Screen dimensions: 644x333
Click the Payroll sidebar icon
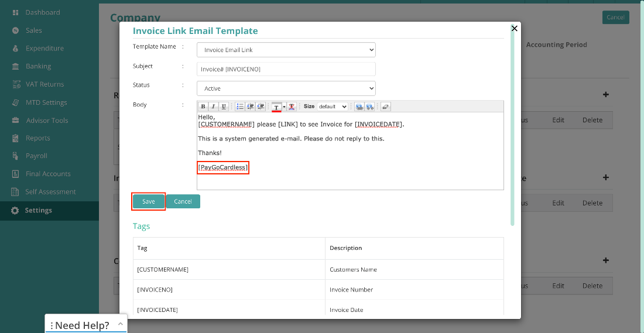point(16,156)
